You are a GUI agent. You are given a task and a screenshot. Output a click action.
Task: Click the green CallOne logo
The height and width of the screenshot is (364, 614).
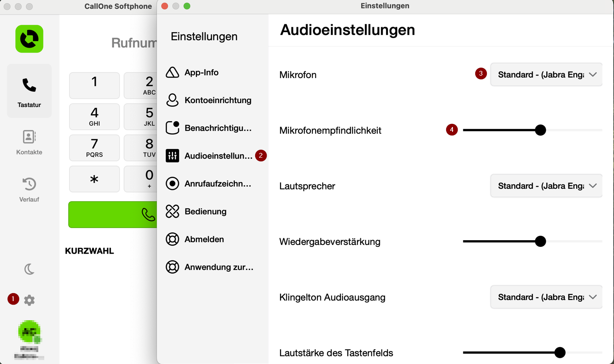(x=30, y=39)
